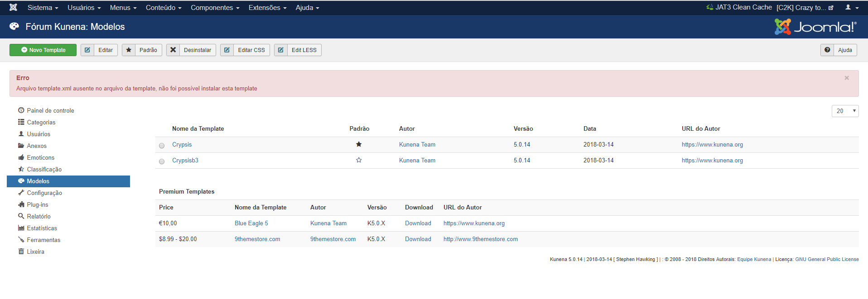The image size is (868, 299).
Task: Click the $8.99 - $20.00 price cell
Action: (178, 239)
